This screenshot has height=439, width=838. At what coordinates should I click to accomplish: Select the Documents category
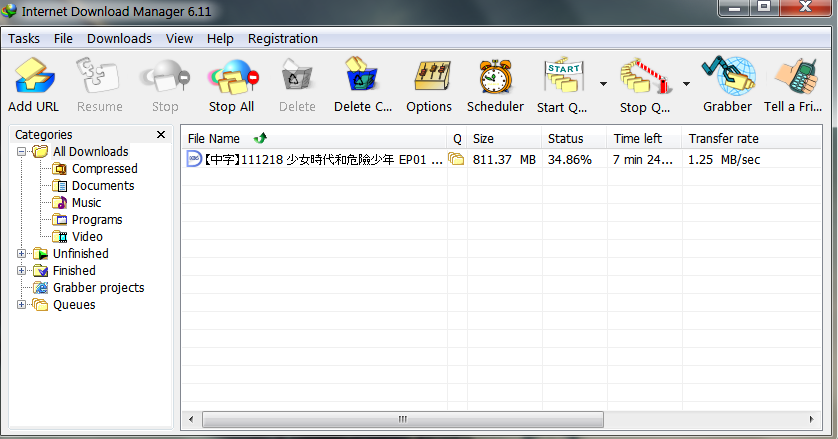click(x=103, y=186)
